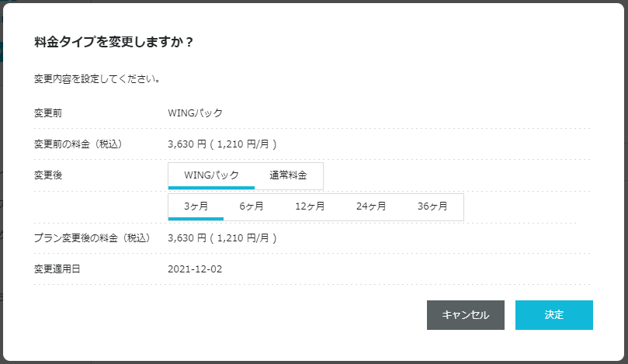
Task: Confirm with the 決定 button
Action: [553, 315]
